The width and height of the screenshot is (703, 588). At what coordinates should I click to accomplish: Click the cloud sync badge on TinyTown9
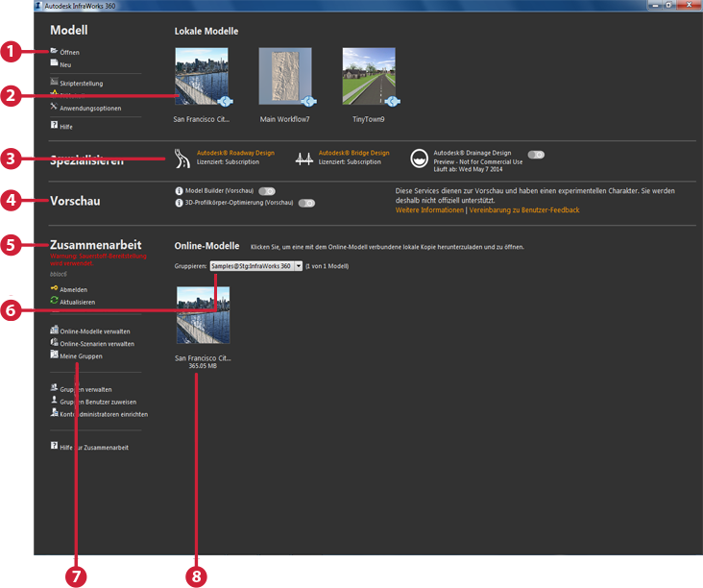tap(392, 102)
